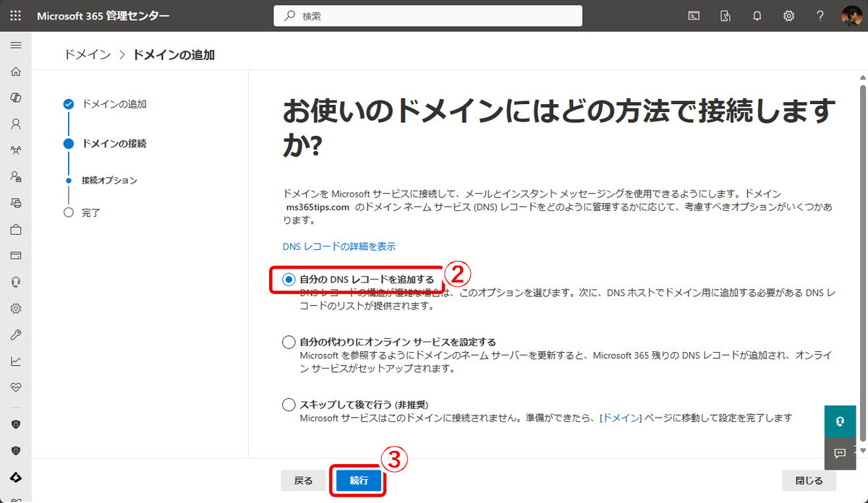This screenshot has width=868, height=503.
Task: Open Resources icon in the sidebar
Action: pos(16,203)
